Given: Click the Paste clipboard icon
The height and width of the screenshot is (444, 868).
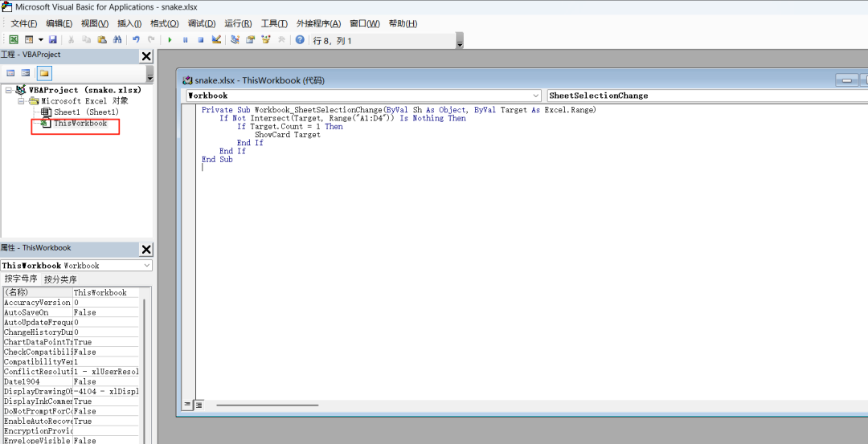Looking at the screenshot, I should 102,40.
